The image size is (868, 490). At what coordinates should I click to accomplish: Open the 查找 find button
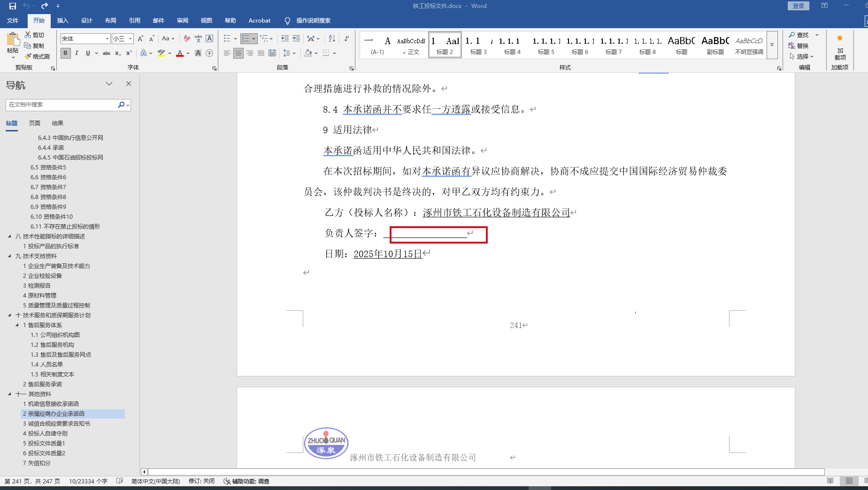click(799, 35)
